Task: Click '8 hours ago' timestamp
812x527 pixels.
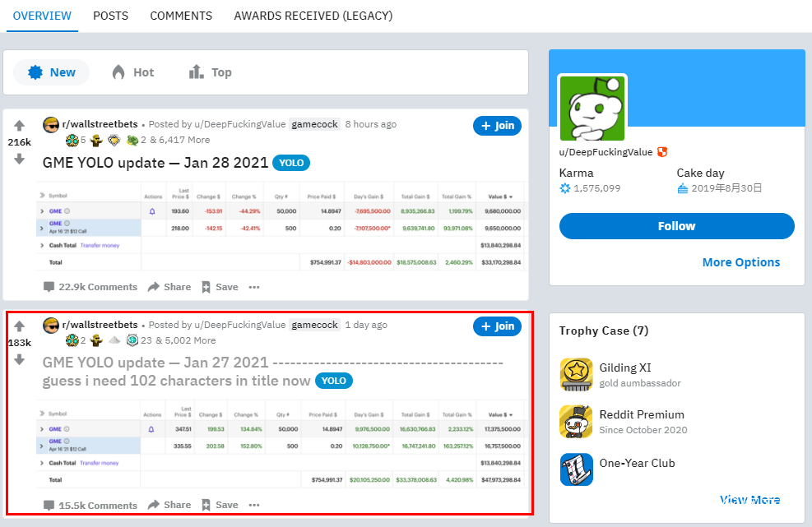Action: click(x=371, y=124)
